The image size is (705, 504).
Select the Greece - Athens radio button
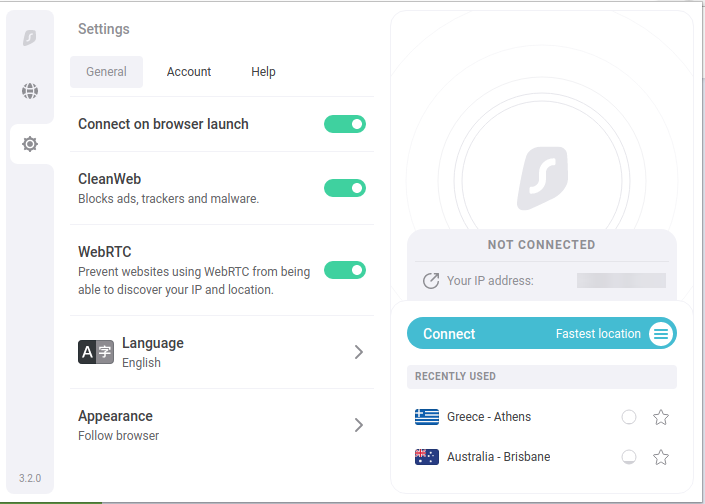629,417
